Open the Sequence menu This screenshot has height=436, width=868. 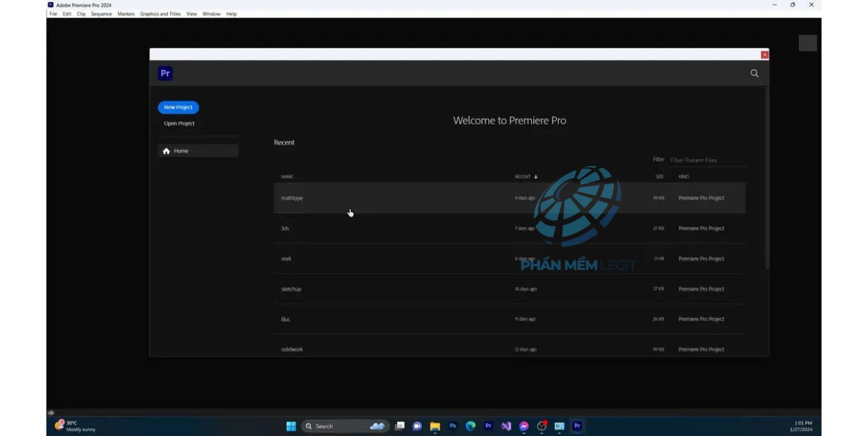pyautogui.click(x=101, y=14)
